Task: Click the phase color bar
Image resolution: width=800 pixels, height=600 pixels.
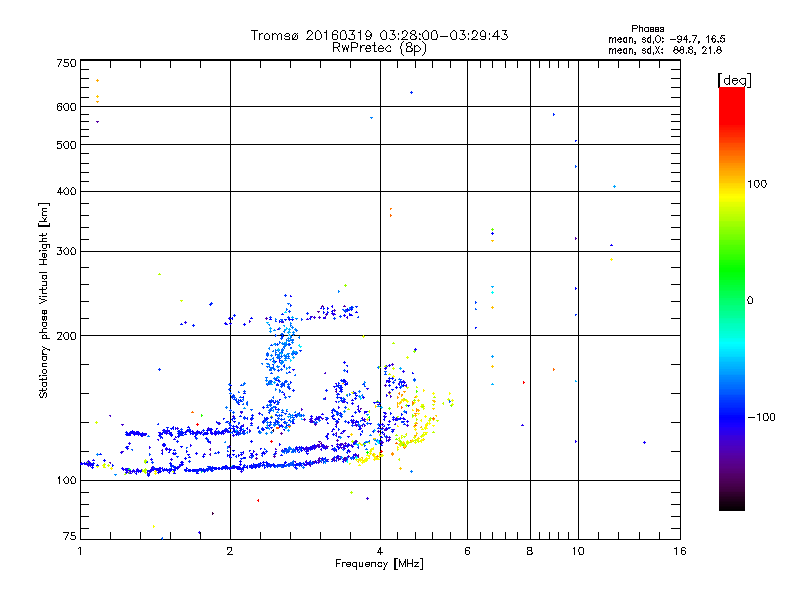Action: [732, 298]
